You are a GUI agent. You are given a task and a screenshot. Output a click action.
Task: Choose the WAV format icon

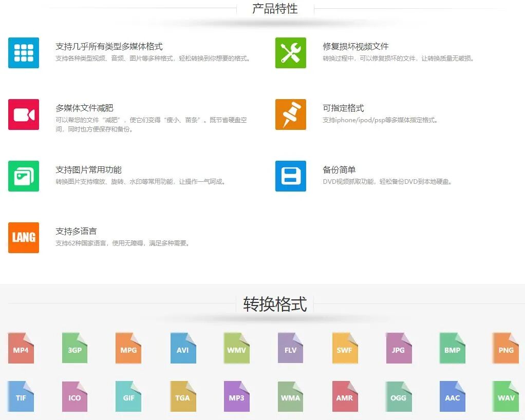506,396
